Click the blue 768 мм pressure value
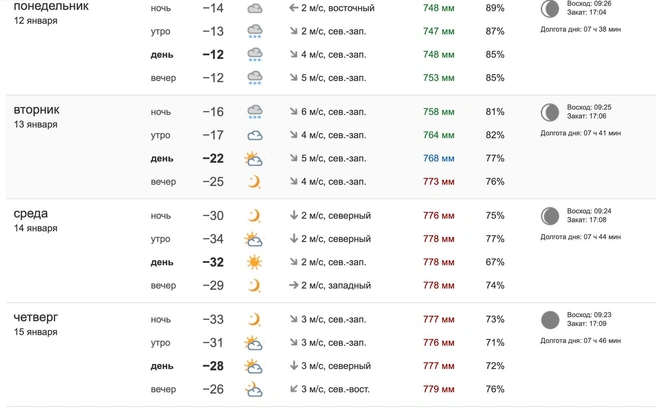The width and height of the screenshot is (656, 408). point(438,158)
